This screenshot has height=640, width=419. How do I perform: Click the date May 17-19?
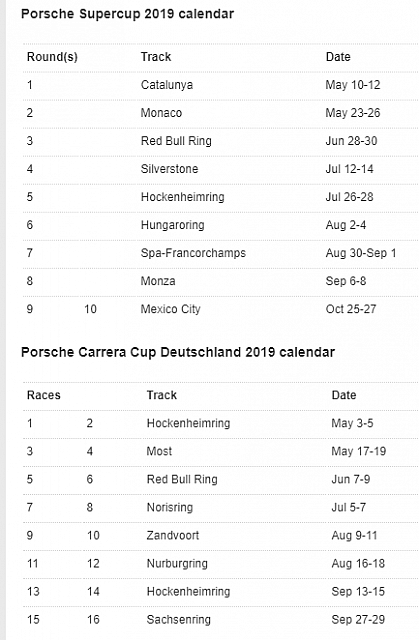tap(359, 451)
